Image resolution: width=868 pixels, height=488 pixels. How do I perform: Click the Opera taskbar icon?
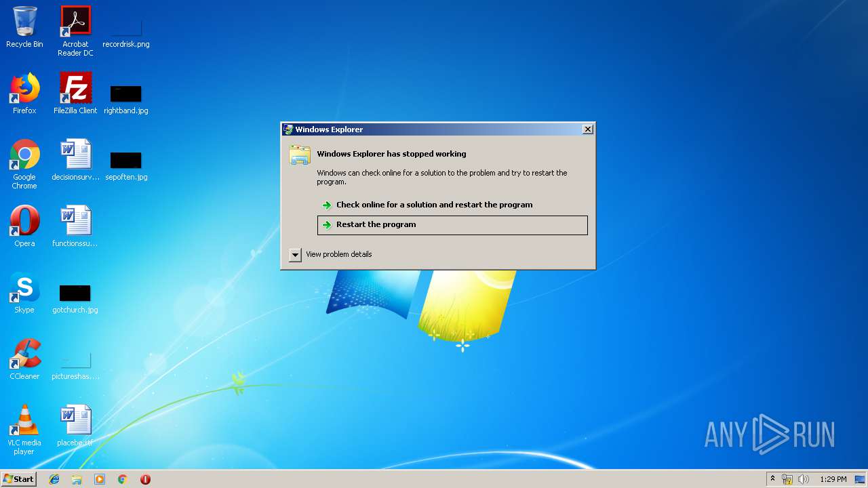pyautogui.click(x=145, y=479)
